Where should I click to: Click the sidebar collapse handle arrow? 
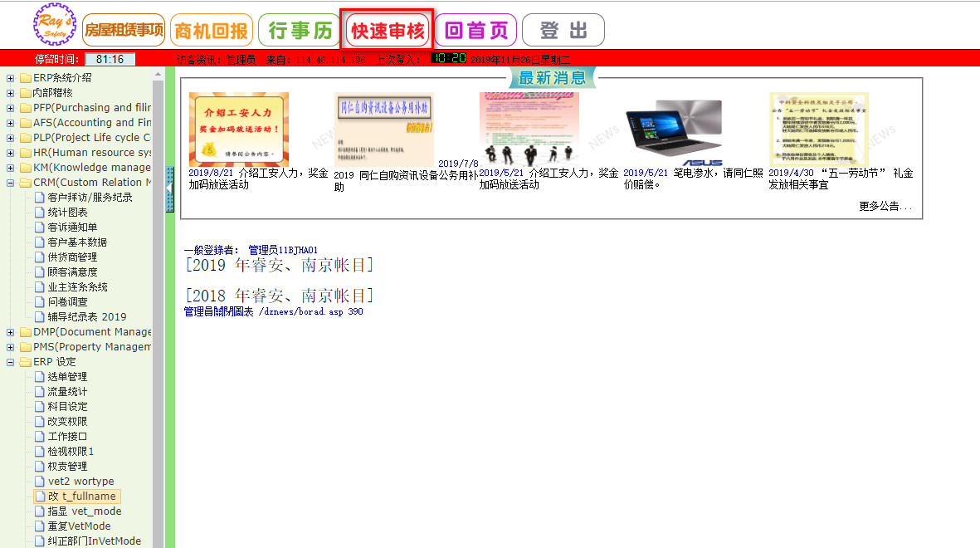pos(170,189)
